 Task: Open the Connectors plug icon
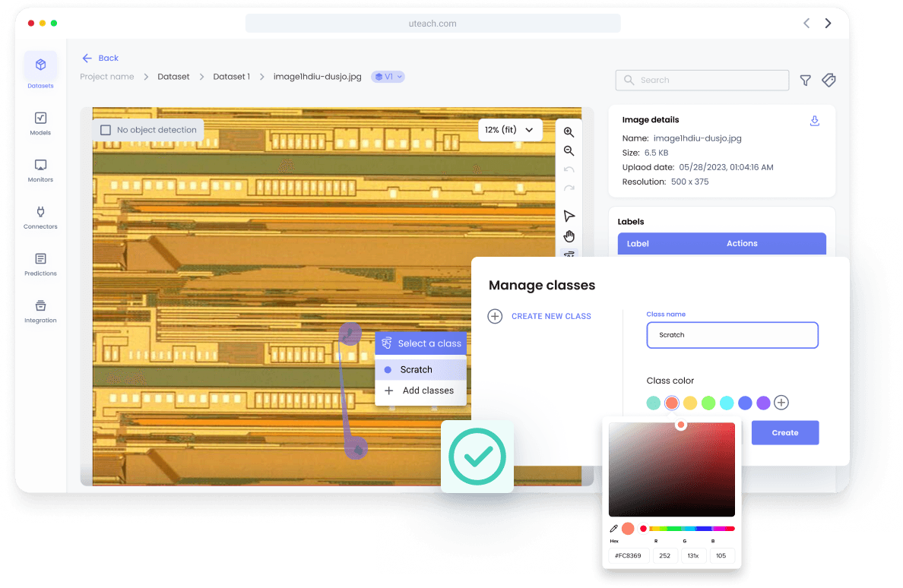point(40,217)
